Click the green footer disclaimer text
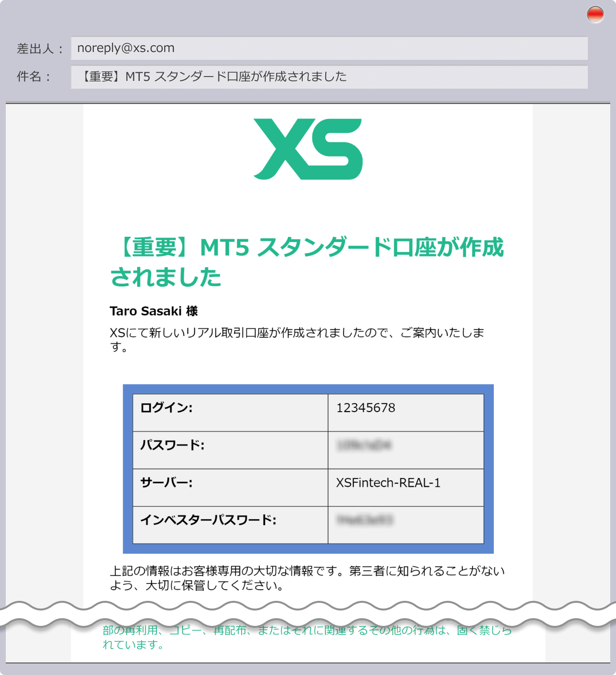This screenshot has height=675, width=616. [x=307, y=637]
